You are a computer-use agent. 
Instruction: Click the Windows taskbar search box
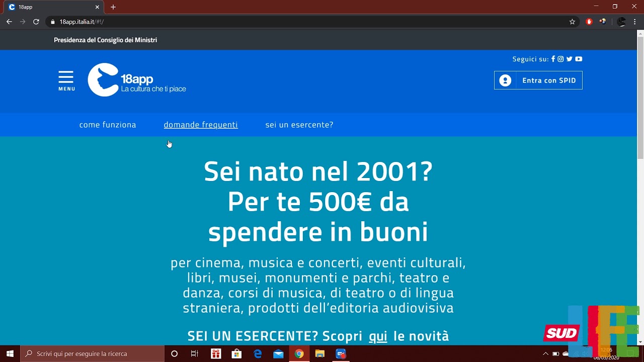pos(92,354)
